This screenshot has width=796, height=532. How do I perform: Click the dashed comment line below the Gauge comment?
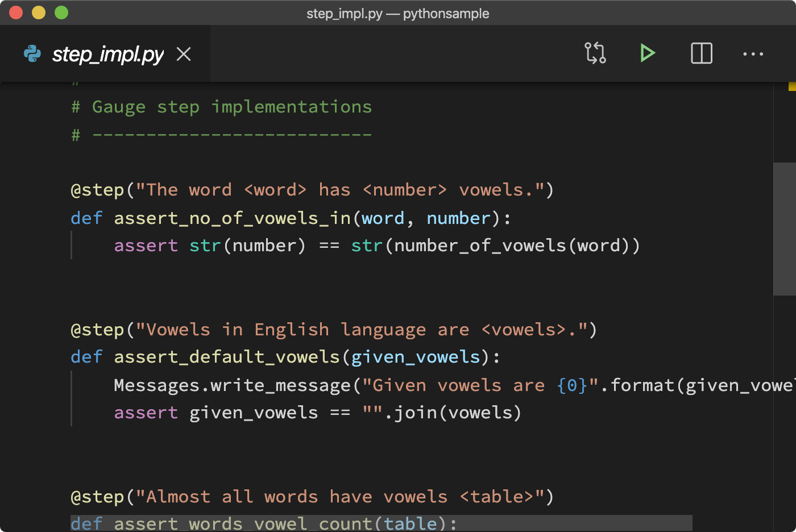(221, 135)
